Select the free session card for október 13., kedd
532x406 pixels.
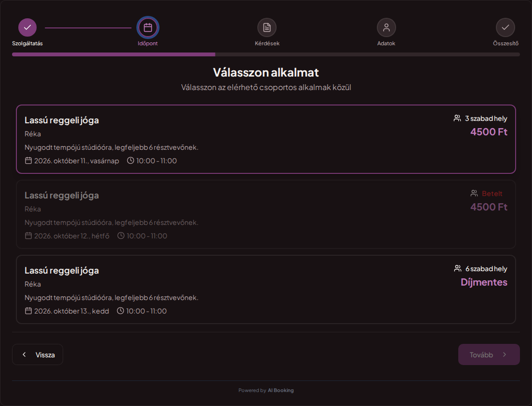[266, 289]
